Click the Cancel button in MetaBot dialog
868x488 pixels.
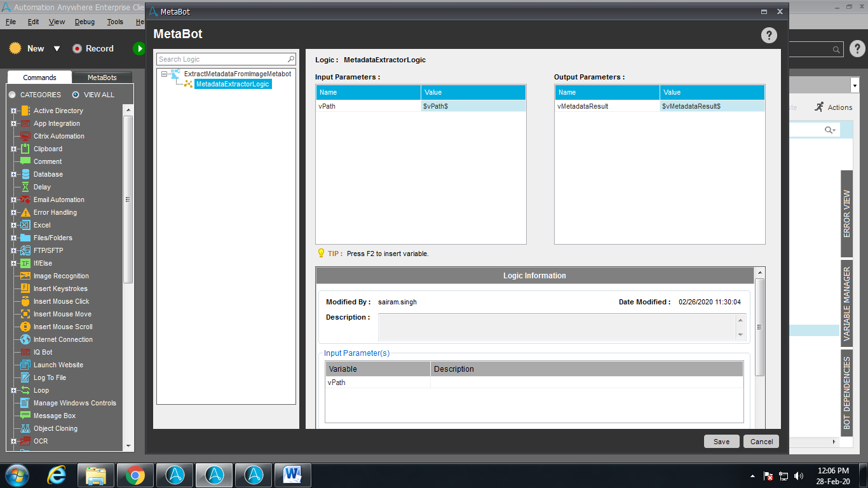pos(761,442)
